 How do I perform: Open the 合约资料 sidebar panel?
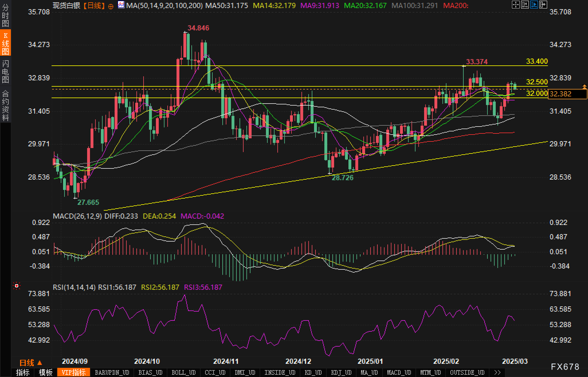(x=5, y=105)
